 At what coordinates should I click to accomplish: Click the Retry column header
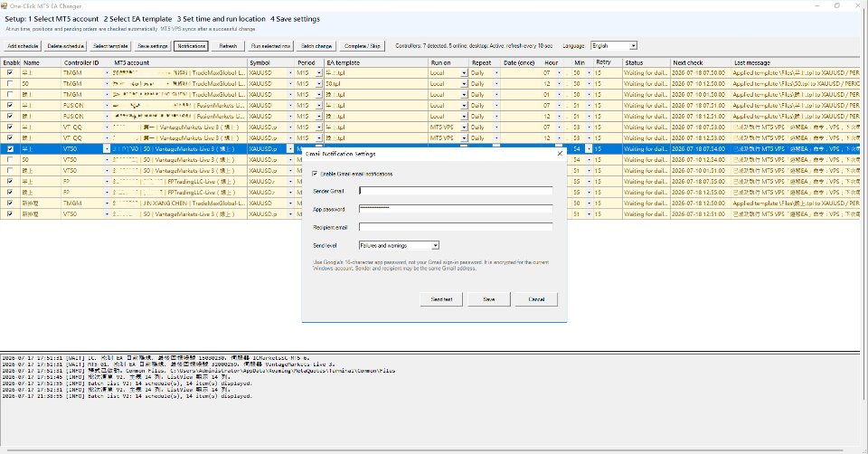(608, 62)
